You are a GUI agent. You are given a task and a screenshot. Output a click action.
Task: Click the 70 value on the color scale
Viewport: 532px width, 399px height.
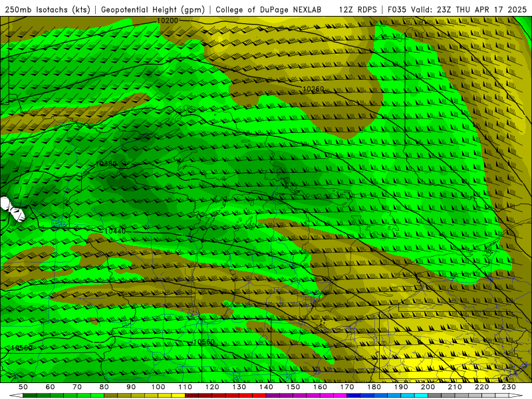point(77,387)
